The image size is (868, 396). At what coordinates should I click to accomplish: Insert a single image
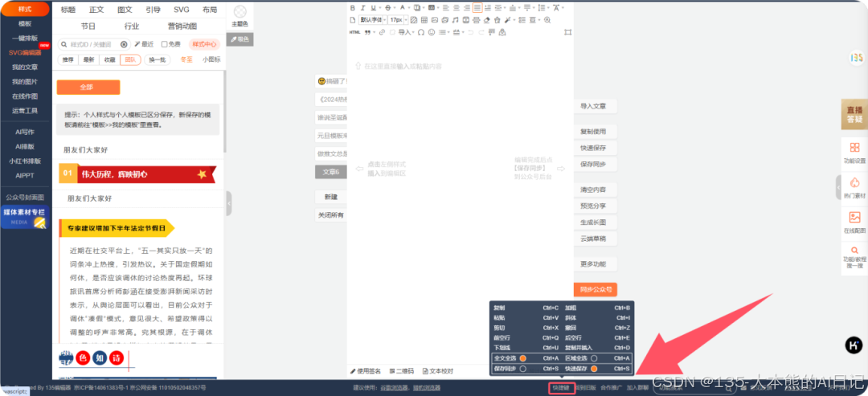[435, 20]
